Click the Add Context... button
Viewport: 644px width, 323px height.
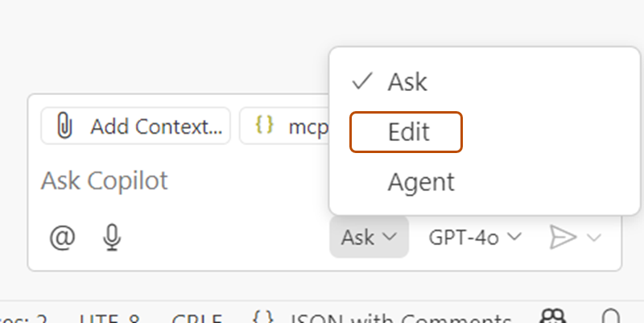[136, 126]
